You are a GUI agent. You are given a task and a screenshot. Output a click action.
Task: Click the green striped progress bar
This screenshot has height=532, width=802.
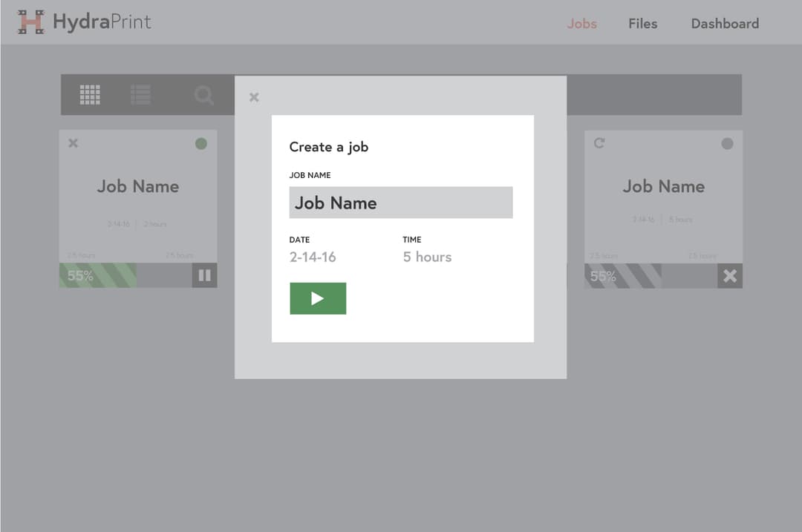tap(98, 276)
